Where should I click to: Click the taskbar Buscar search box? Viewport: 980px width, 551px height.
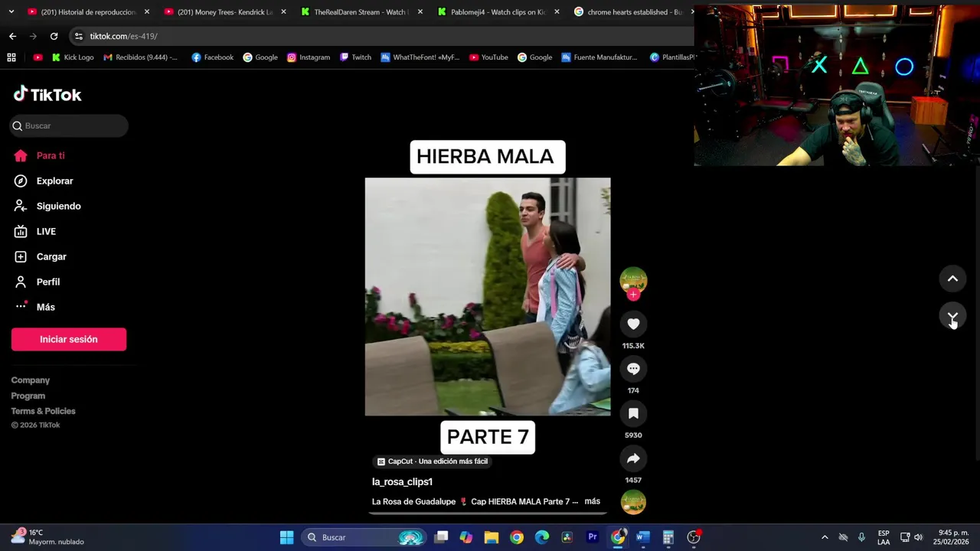[364, 537]
